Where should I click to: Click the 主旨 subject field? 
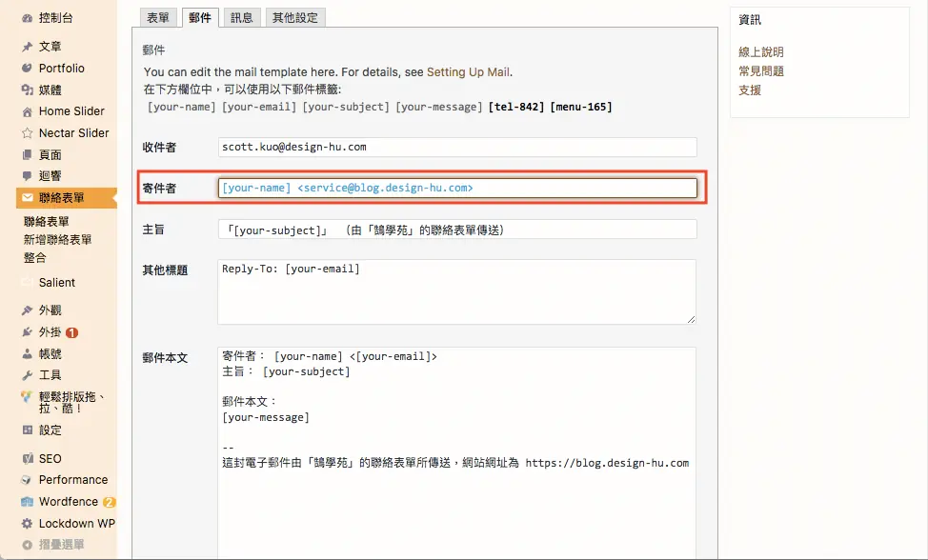point(457,230)
